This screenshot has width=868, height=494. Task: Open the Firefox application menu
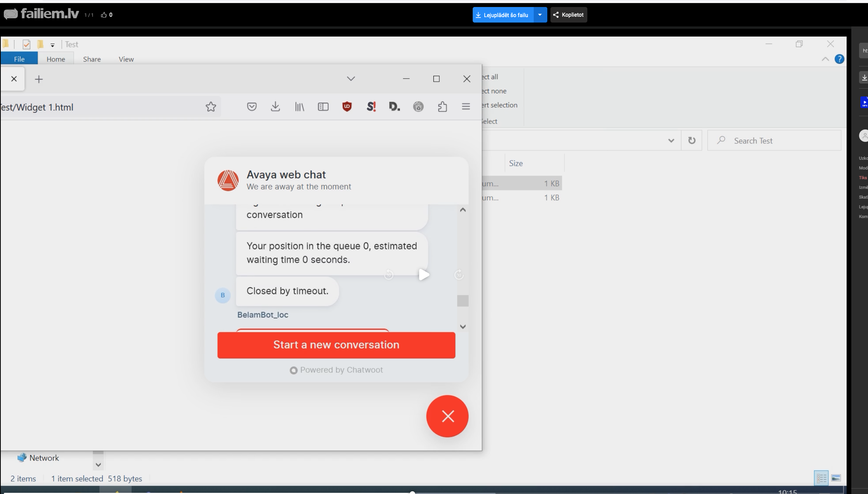465,106
